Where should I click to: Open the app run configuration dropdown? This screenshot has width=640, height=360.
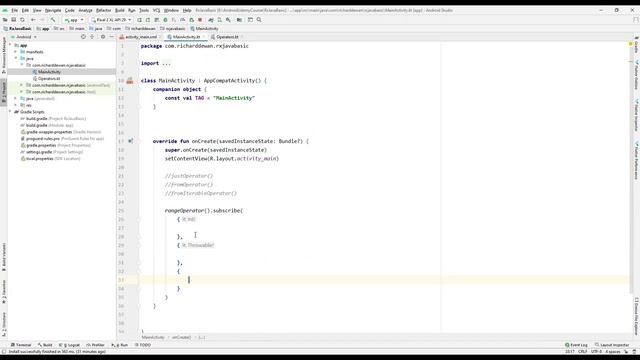[x=74, y=20]
